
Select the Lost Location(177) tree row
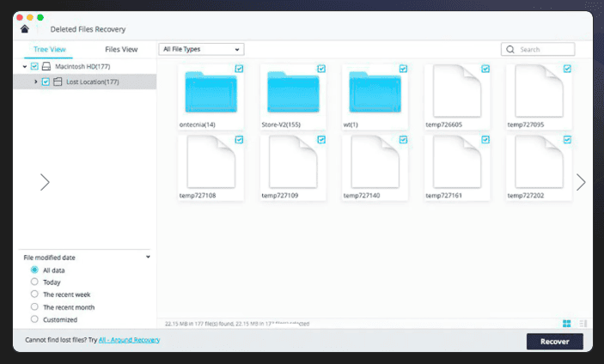(x=85, y=82)
